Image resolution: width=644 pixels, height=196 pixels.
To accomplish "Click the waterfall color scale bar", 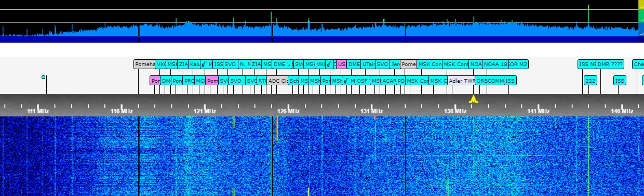I will [x=641, y=21].
